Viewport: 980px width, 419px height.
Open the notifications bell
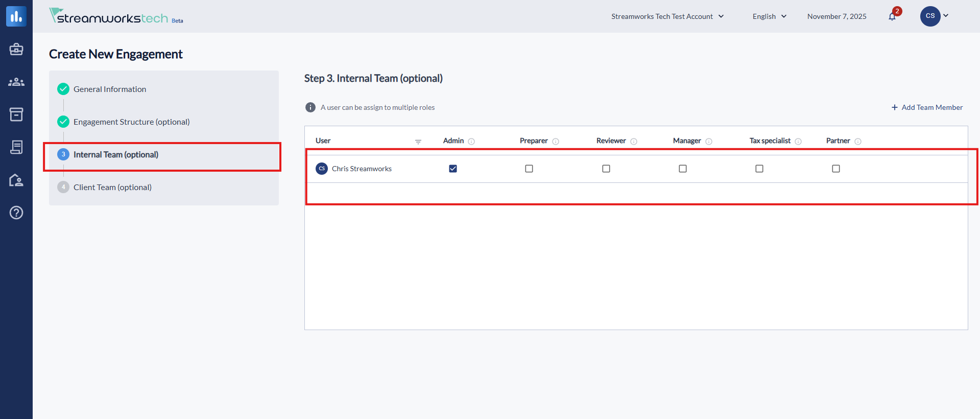892,16
